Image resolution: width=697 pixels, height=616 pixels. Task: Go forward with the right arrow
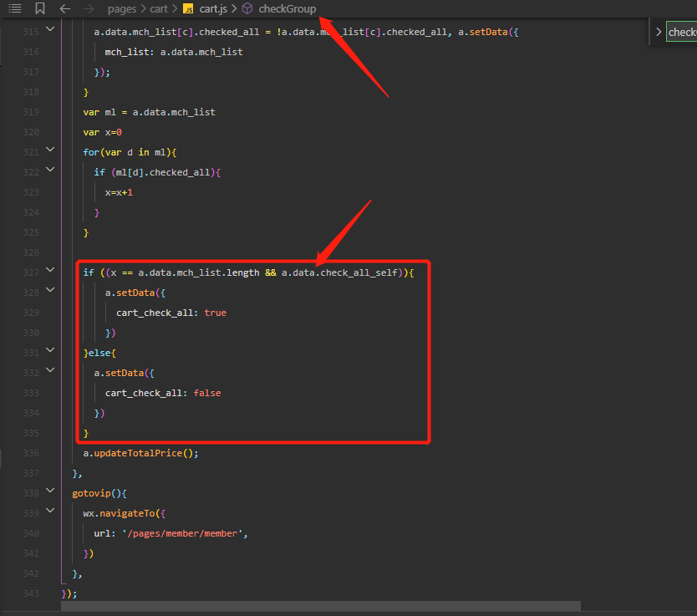click(x=89, y=8)
